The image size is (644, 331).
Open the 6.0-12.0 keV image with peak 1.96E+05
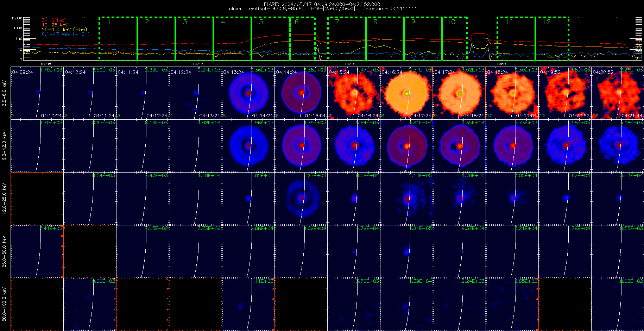point(248,146)
